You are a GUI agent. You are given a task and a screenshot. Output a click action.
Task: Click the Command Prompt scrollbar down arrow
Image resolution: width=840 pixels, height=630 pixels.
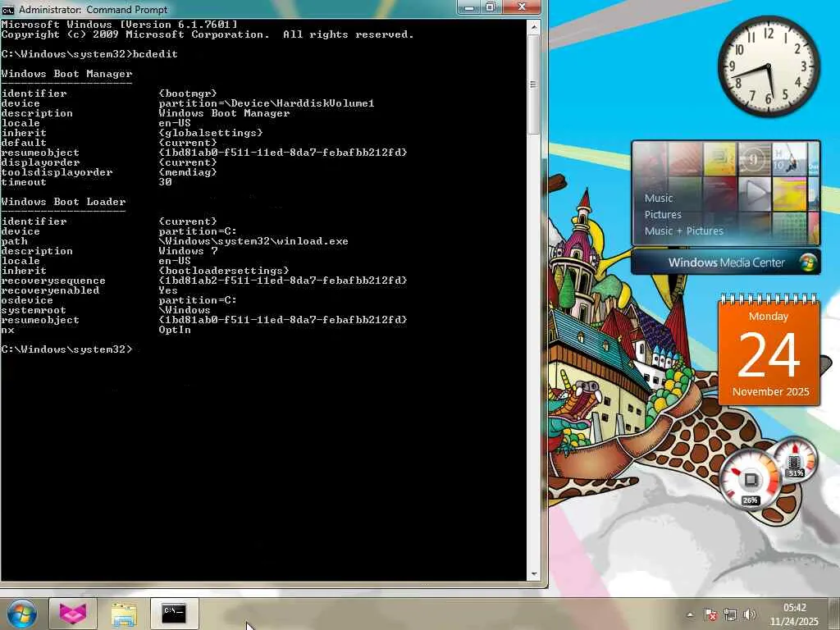tap(533, 573)
